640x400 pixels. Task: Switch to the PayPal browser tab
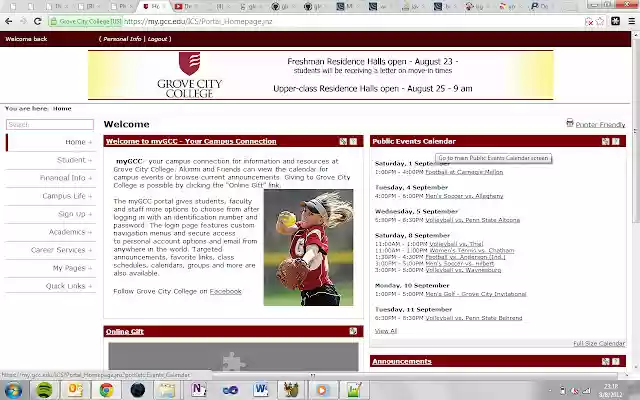(x=544, y=7)
